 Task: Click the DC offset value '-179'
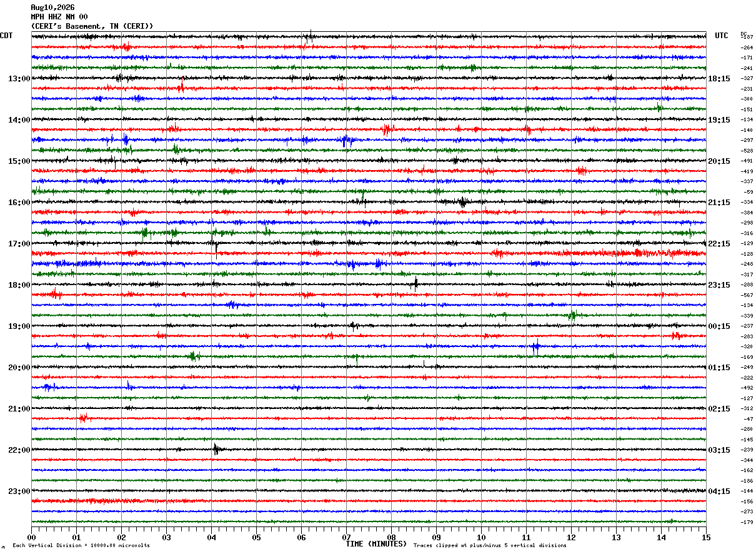[x=747, y=522]
